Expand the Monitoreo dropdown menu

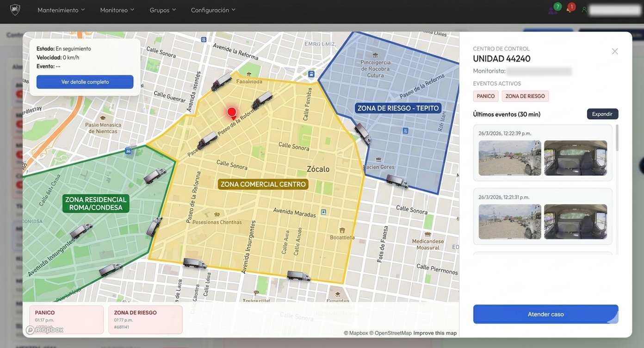pyautogui.click(x=117, y=10)
